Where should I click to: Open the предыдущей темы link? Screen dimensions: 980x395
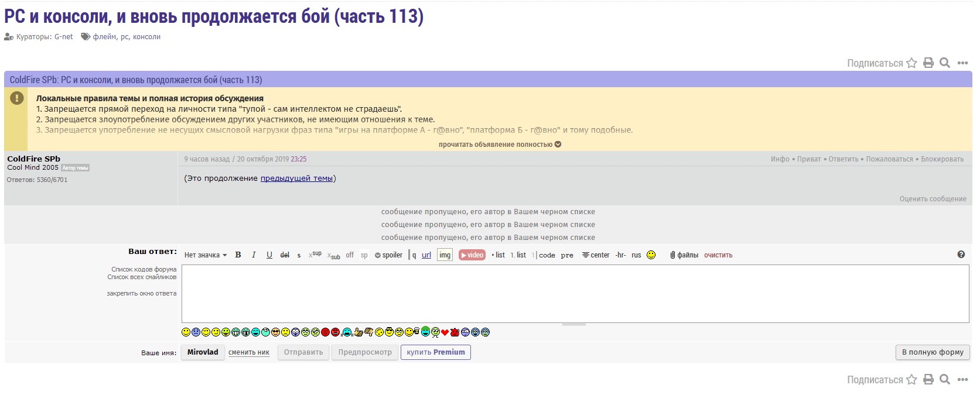[x=296, y=178]
